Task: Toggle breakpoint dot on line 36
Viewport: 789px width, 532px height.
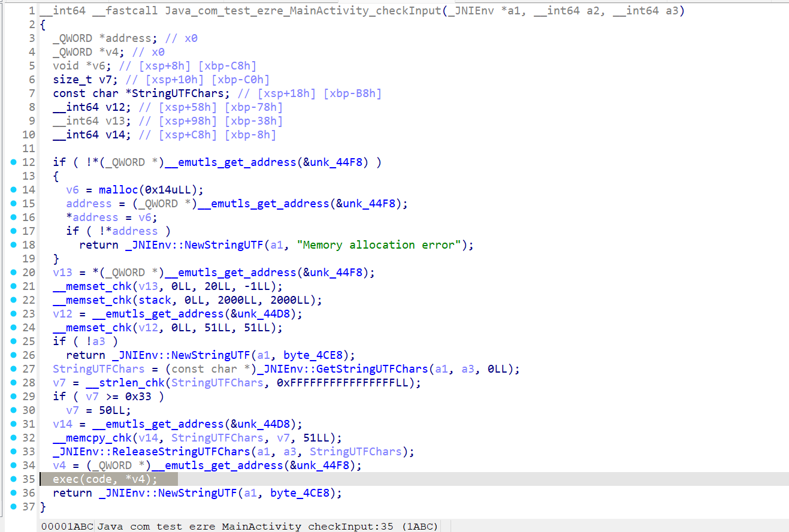Action: coord(13,493)
